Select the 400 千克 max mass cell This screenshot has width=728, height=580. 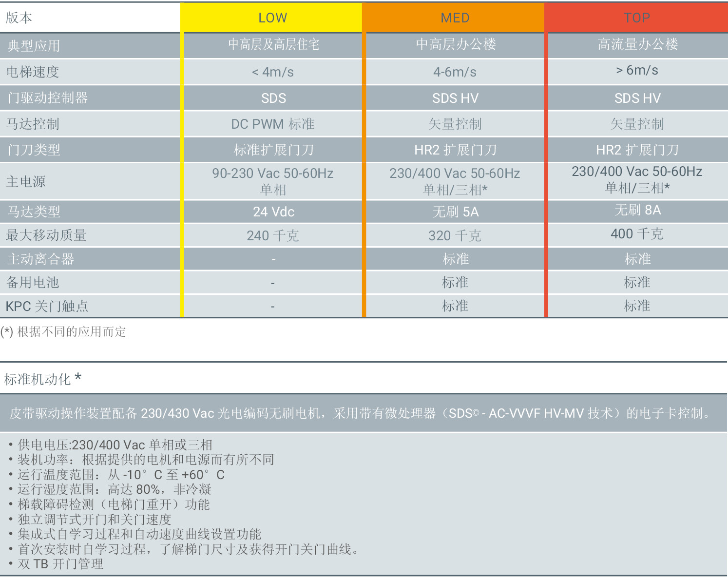point(637,234)
